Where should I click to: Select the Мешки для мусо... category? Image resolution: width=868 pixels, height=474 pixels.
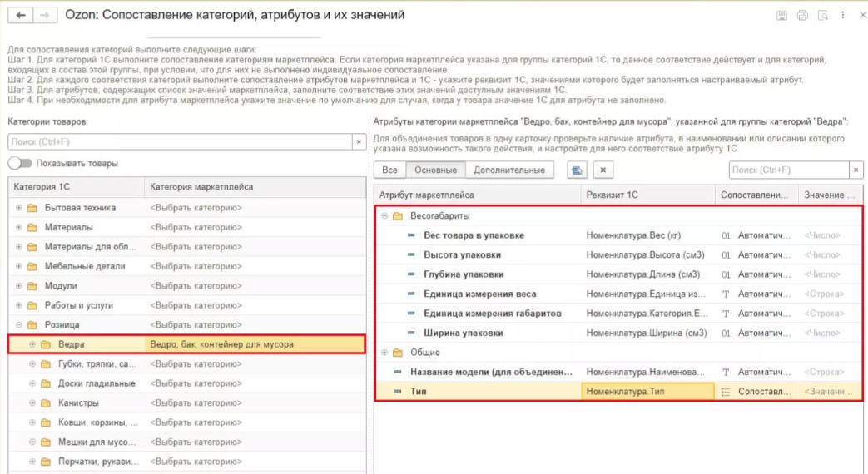[97, 442]
